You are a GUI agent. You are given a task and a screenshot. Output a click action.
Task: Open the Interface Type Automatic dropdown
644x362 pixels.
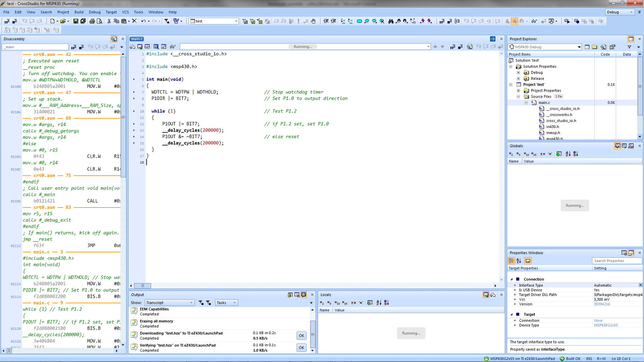(640, 285)
